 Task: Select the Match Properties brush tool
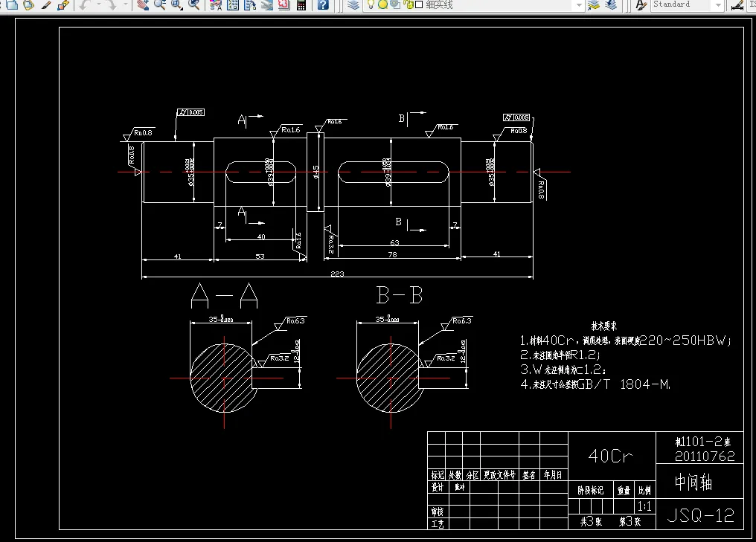pyautogui.click(x=46, y=4)
